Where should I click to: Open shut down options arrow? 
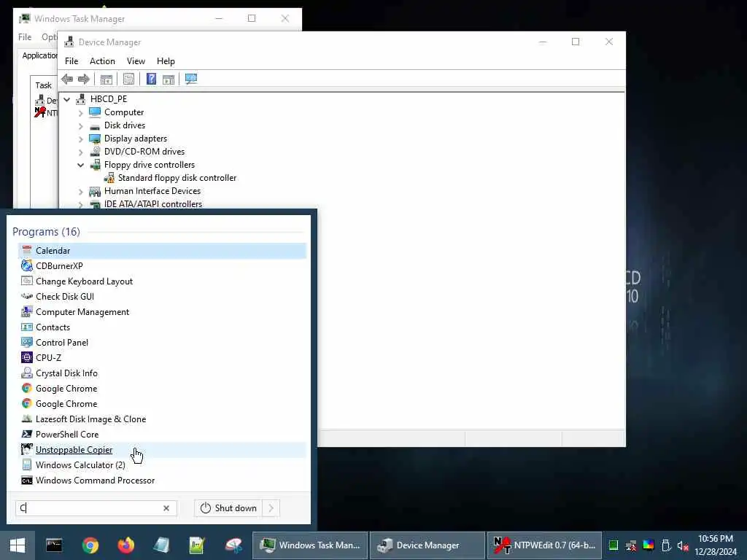click(x=271, y=508)
